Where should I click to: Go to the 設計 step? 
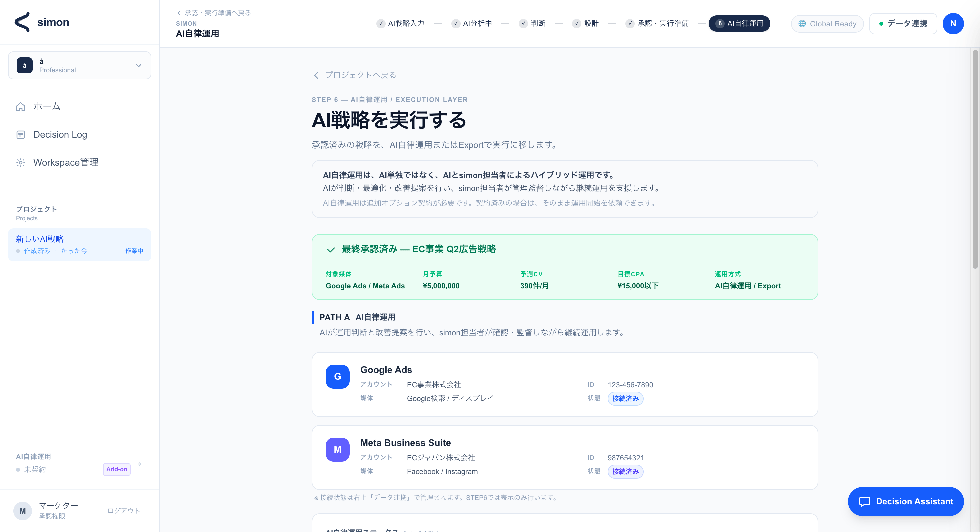click(x=585, y=24)
